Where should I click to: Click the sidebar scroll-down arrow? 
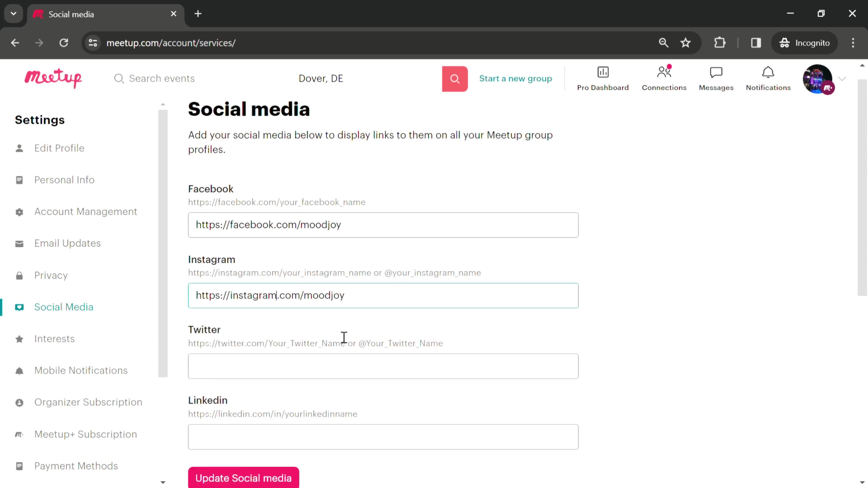click(163, 482)
